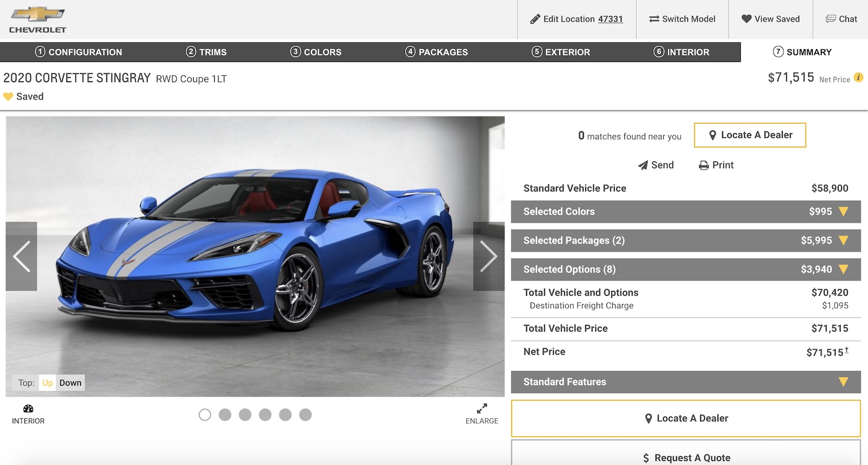This screenshot has height=465, width=868.
Task: Open interior view via gauge icon
Action: [x=28, y=409]
